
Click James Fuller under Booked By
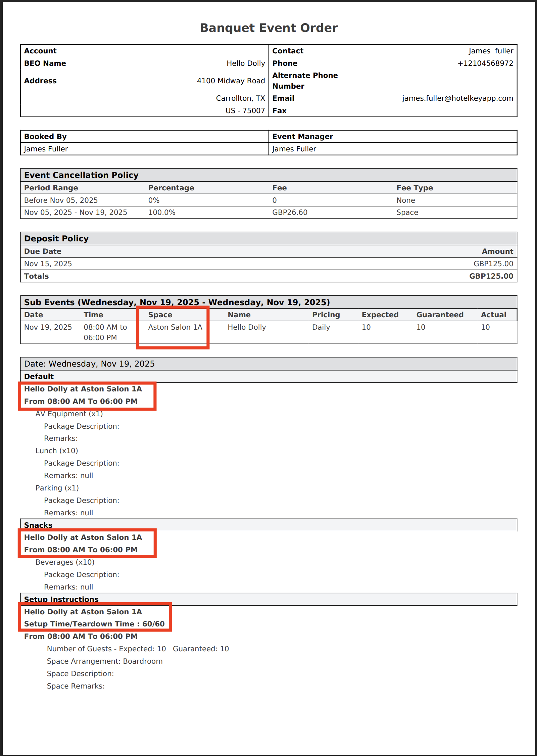click(46, 149)
